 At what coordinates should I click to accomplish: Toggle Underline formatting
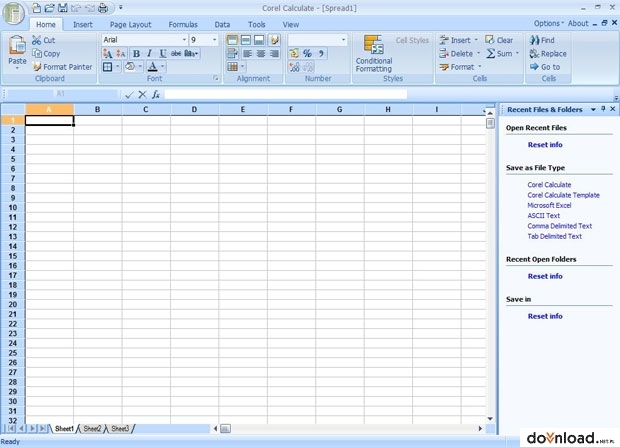pos(163,53)
